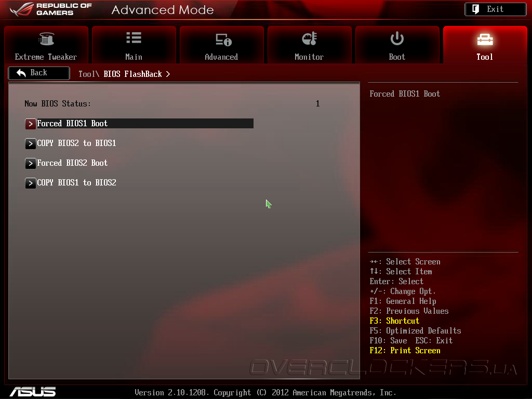Click the Tool\ breadcrumb link

click(x=89, y=74)
